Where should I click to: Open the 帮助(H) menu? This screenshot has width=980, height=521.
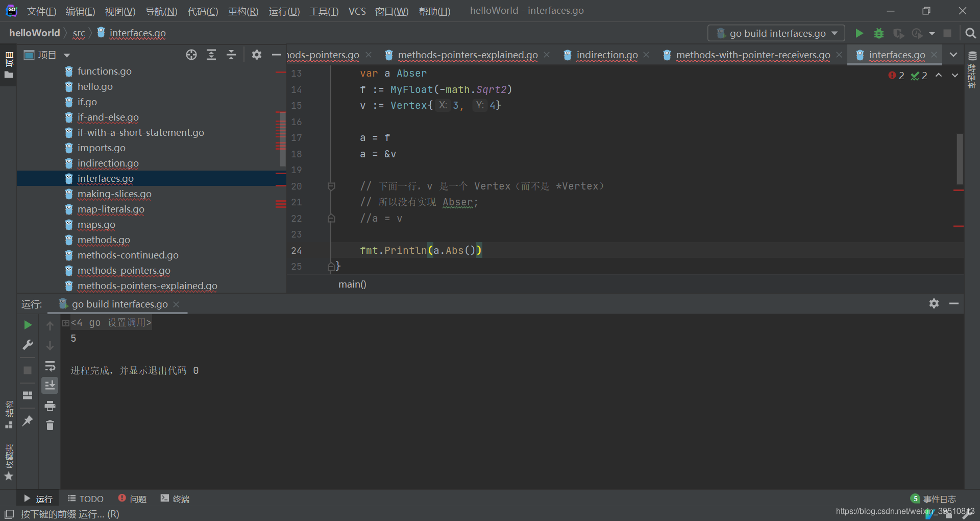(434, 11)
